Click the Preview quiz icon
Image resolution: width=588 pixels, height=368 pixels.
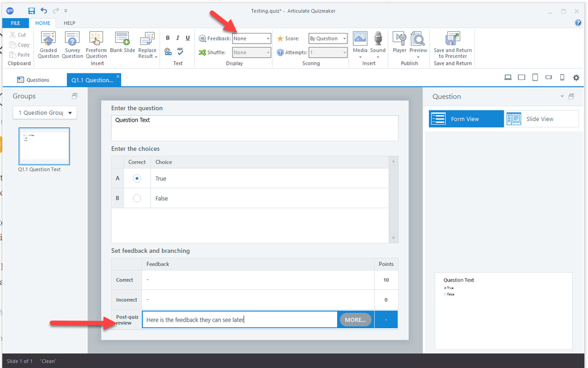(x=418, y=40)
